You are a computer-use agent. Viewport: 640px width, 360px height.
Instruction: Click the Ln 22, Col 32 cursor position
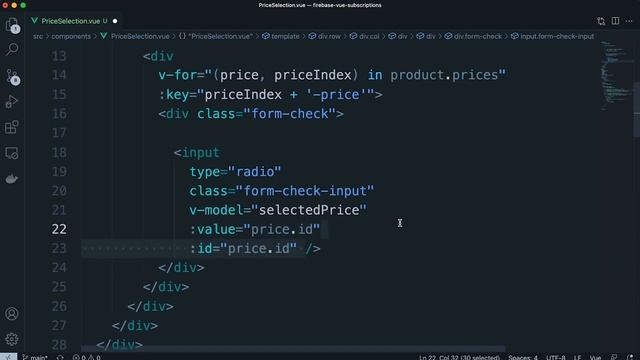pos(459,357)
